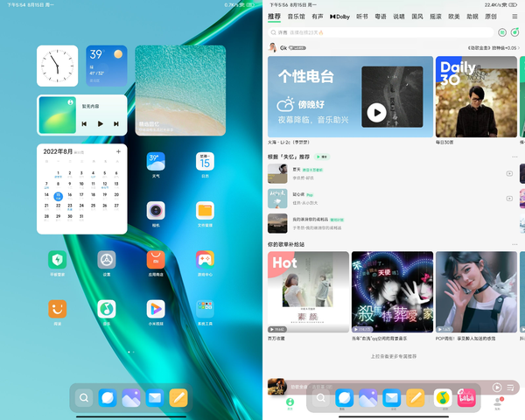Switch to the 粤语 tab
525x420 pixels.
(381, 17)
